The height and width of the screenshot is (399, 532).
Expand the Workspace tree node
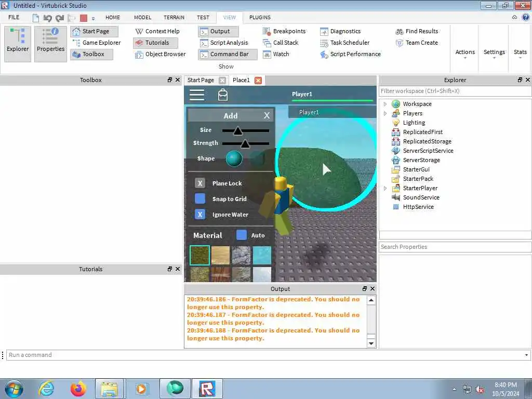(x=385, y=104)
